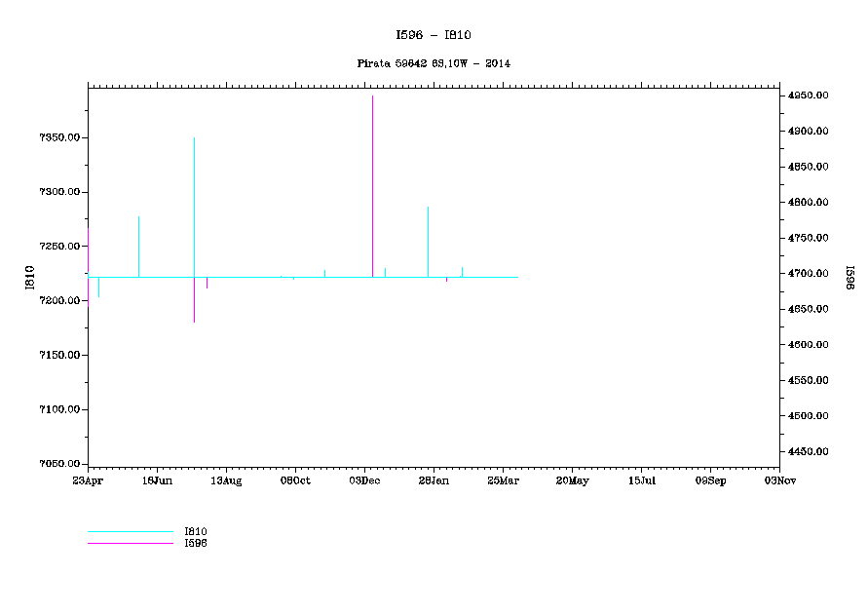Screen dimensions: 868x614
Task: Select the Pirata subtitle text above the plot
Action: [x=434, y=63]
